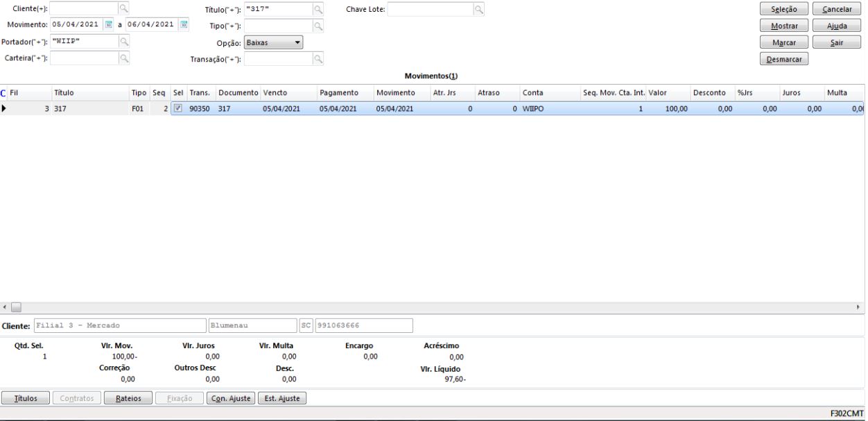Click lookup icon beside Transação field
The image size is (868, 421).
click(x=318, y=60)
